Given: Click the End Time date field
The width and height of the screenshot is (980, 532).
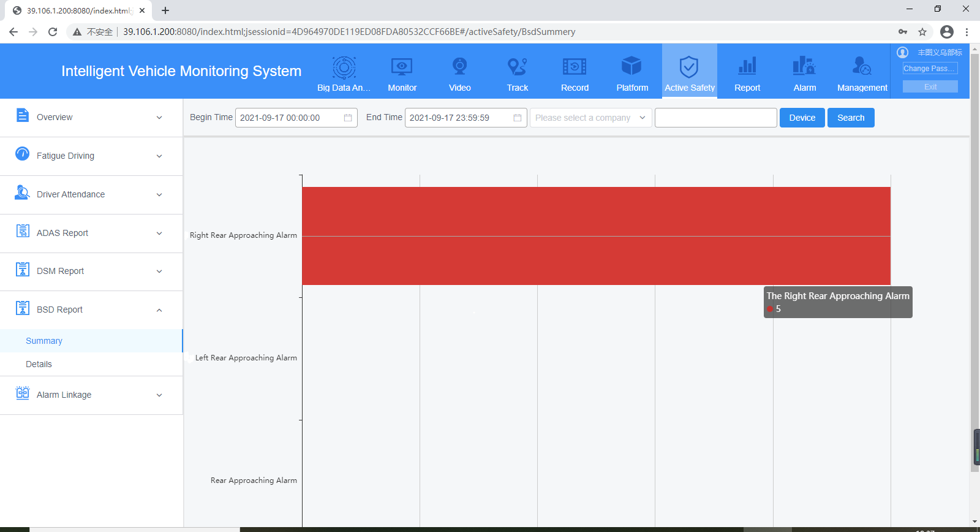Looking at the screenshot, I should click(x=466, y=118).
